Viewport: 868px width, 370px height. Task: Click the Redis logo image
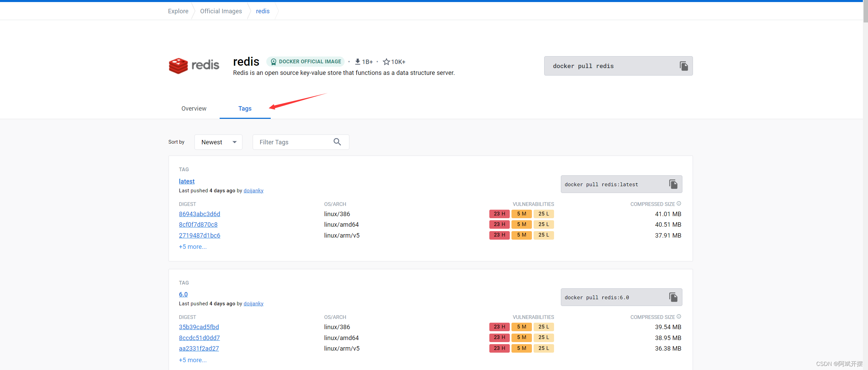[x=194, y=65]
